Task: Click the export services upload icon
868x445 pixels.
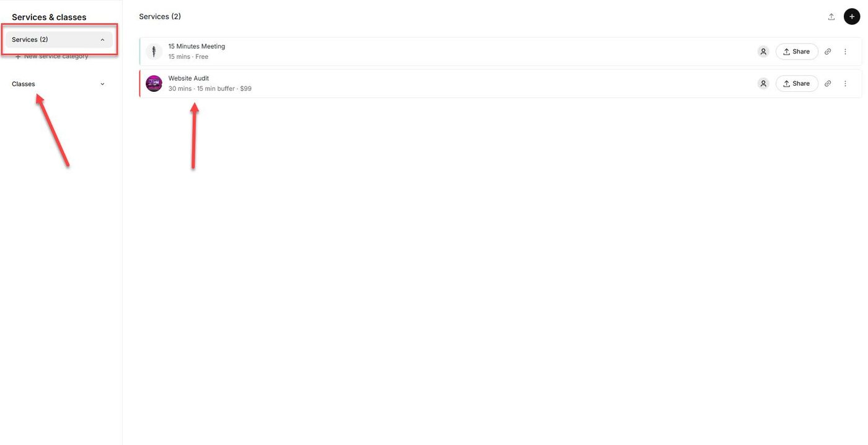Action: (831, 17)
